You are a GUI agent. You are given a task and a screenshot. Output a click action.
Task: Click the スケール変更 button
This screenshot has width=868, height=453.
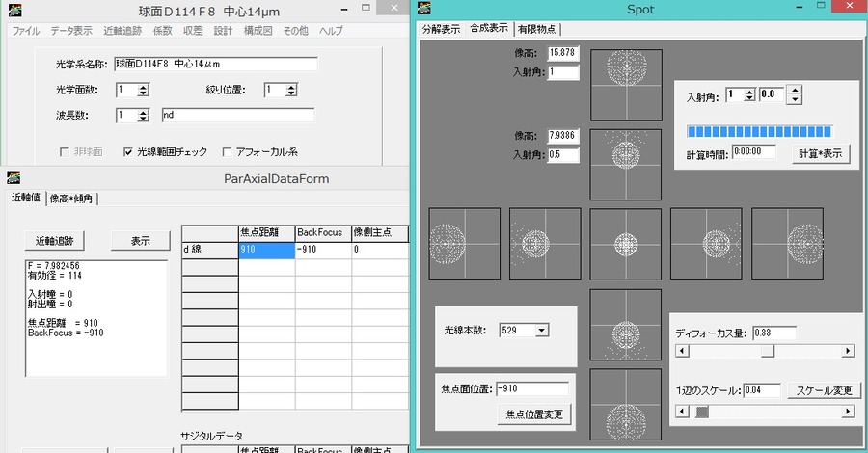click(x=824, y=390)
